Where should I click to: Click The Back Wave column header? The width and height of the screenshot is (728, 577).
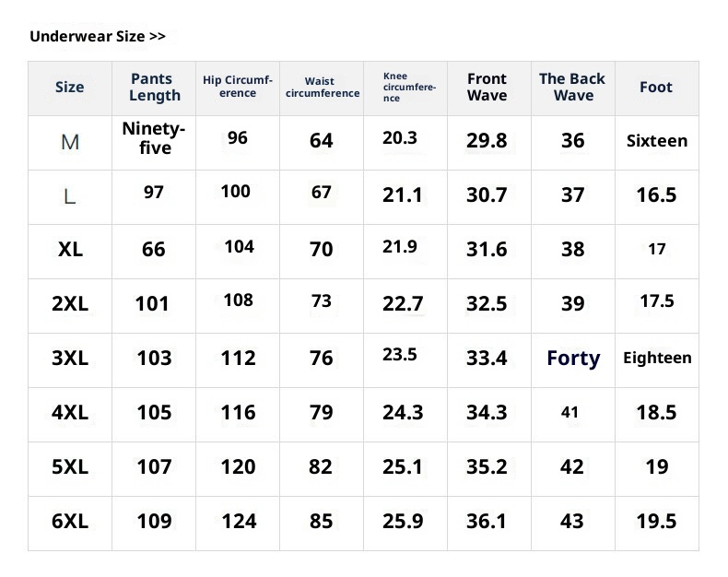click(572, 88)
